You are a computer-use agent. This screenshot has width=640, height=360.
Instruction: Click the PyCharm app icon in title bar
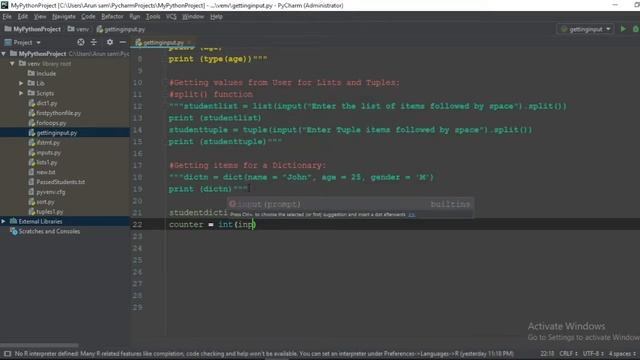click(4, 5)
